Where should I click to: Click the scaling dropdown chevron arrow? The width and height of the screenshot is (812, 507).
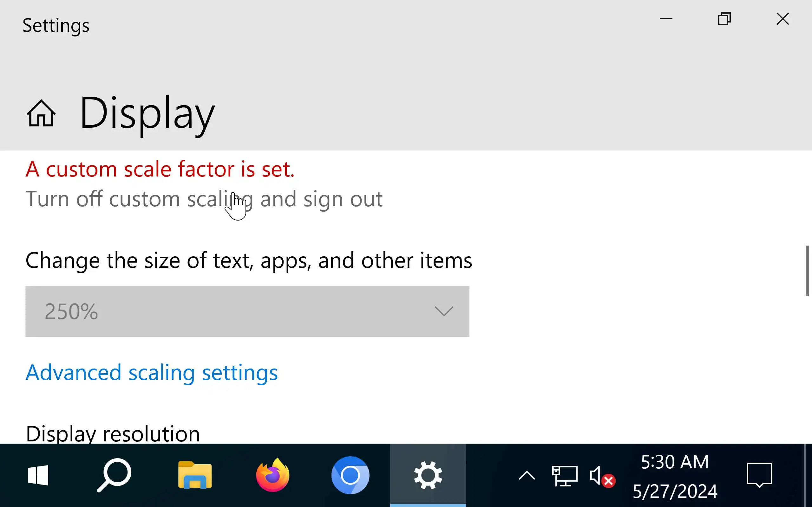pos(443,311)
